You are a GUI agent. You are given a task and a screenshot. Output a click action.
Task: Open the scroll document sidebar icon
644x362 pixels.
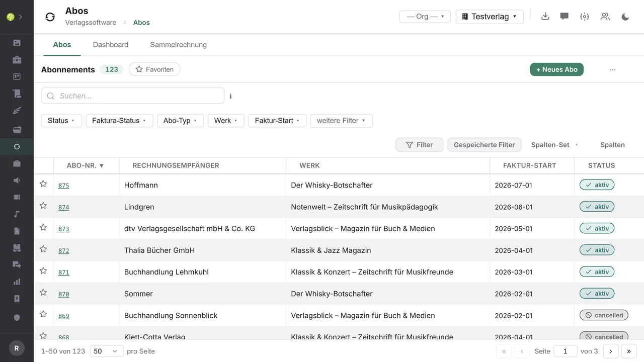click(17, 94)
